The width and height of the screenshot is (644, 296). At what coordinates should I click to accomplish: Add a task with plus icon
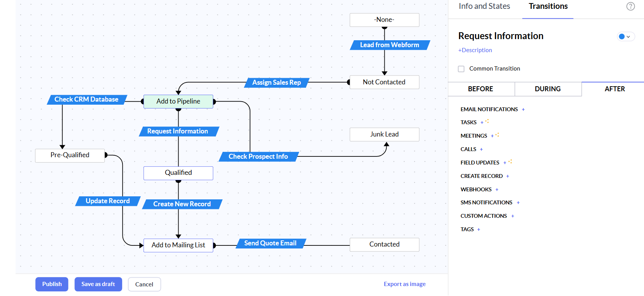click(x=482, y=123)
